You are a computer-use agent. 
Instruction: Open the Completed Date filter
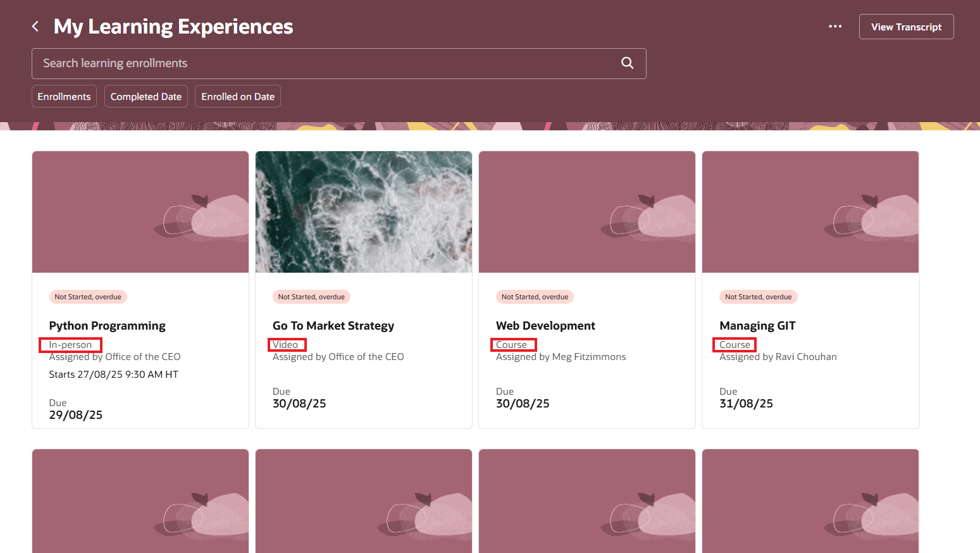(x=146, y=96)
